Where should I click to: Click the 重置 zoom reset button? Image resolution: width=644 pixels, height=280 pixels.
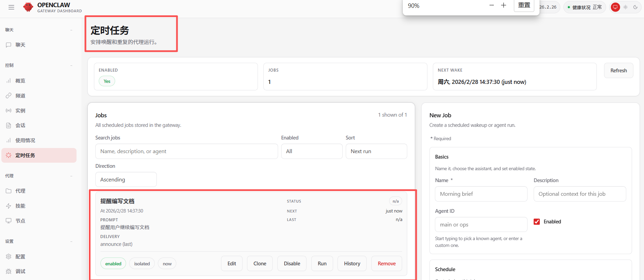[x=524, y=5]
